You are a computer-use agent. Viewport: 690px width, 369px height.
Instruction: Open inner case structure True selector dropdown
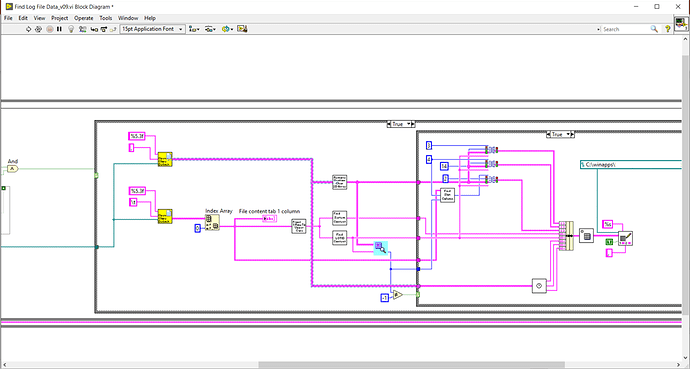click(x=560, y=134)
